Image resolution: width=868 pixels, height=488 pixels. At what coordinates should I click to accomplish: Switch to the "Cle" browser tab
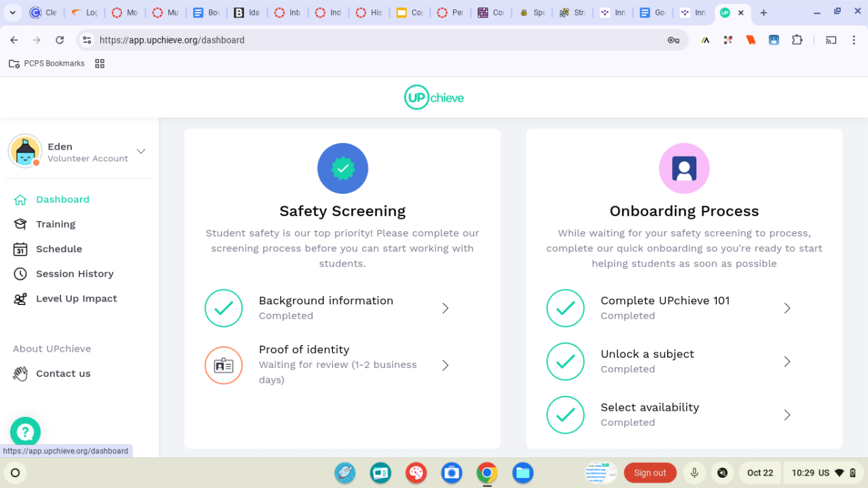(x=43, y=13)
